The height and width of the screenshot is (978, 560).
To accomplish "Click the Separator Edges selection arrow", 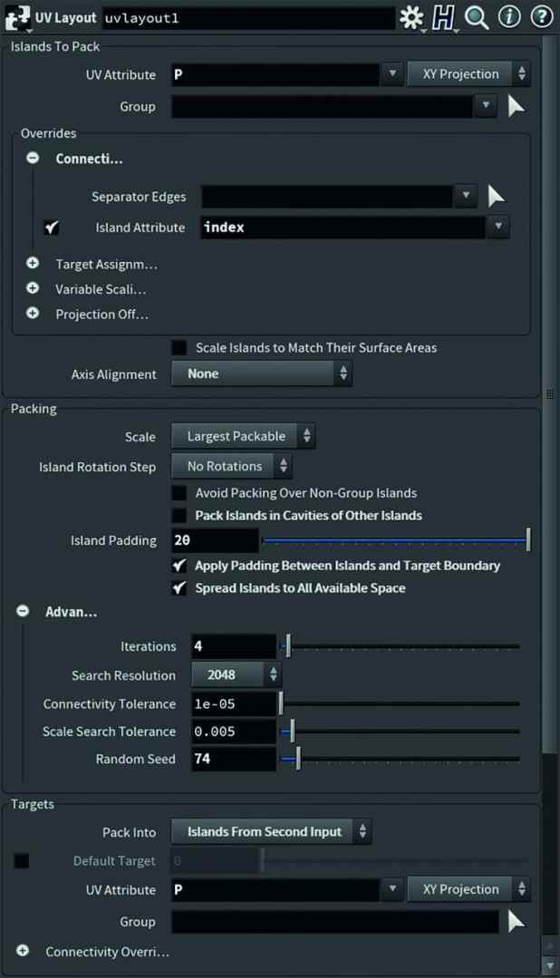I will (x=497, y=196).
